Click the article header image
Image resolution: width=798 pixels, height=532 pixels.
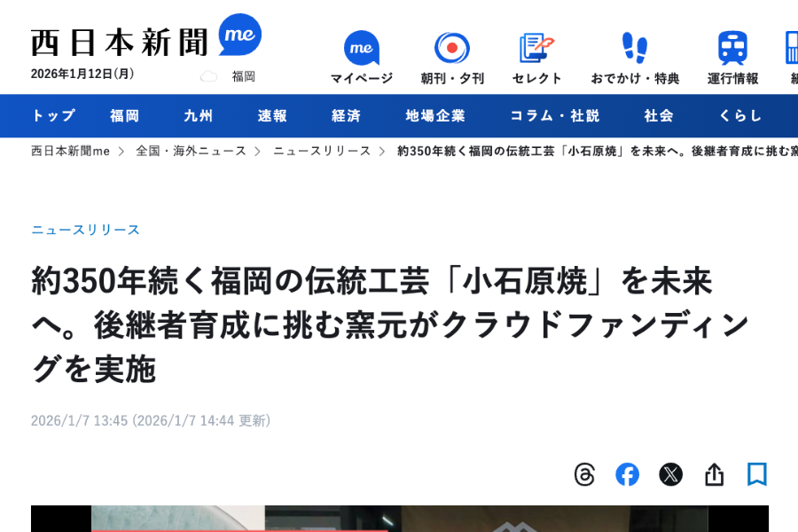(400, 519)
